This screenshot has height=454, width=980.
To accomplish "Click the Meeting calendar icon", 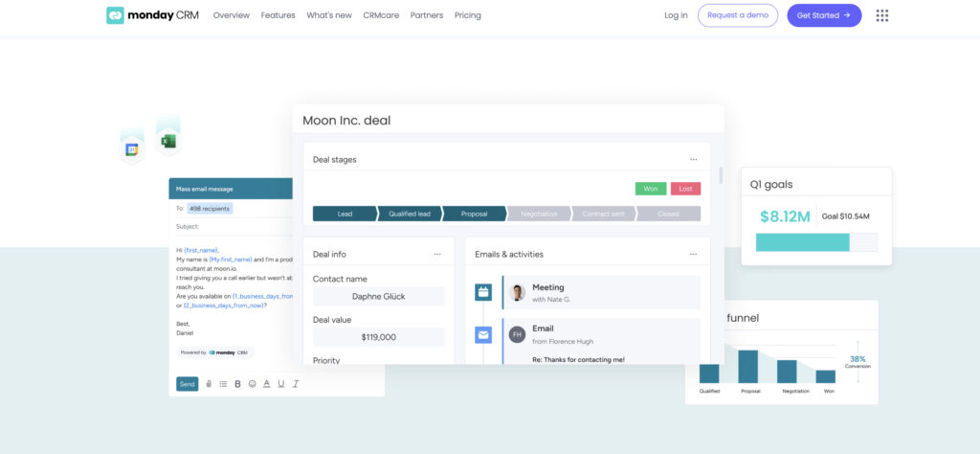I will coord(483,292).
